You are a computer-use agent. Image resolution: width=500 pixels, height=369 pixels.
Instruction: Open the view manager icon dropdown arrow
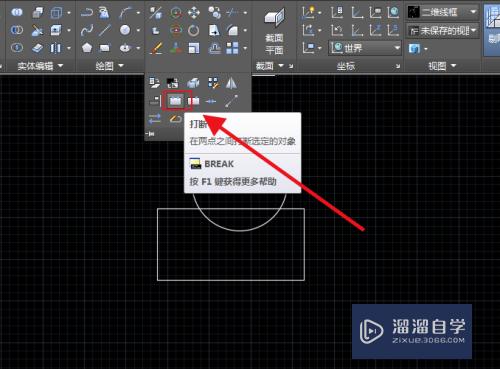tap(426, 49)
